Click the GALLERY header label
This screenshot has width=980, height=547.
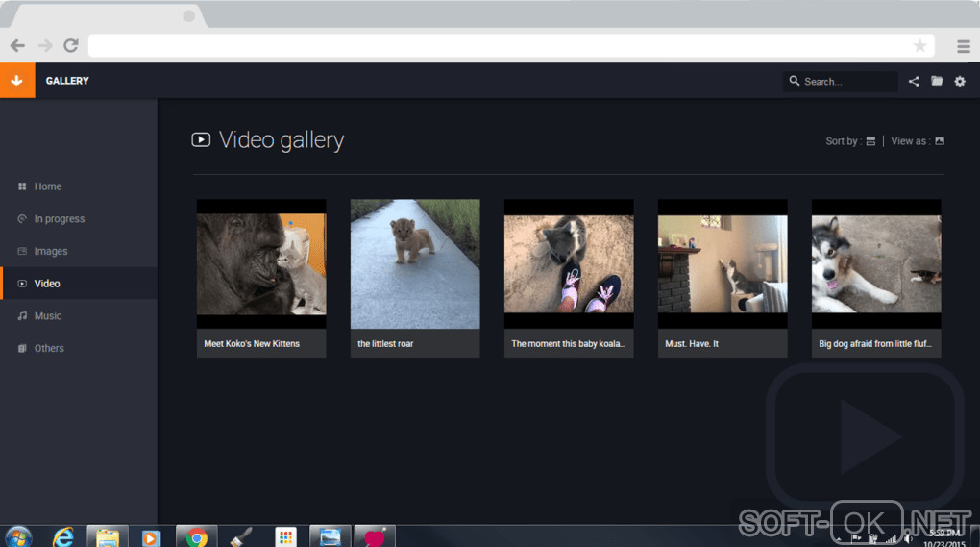pyautogui.click(x=67, y=81)
